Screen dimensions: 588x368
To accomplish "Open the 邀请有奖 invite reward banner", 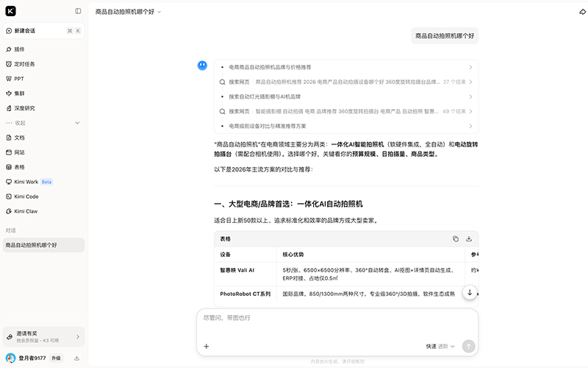I will pyautogui.click(x=43, y=337).
